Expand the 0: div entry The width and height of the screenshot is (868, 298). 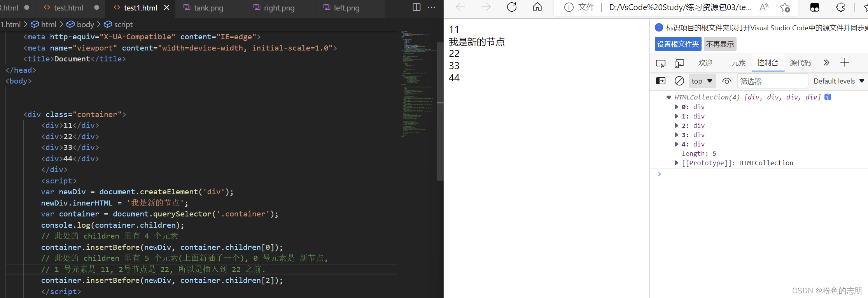(x=676, y=107)
